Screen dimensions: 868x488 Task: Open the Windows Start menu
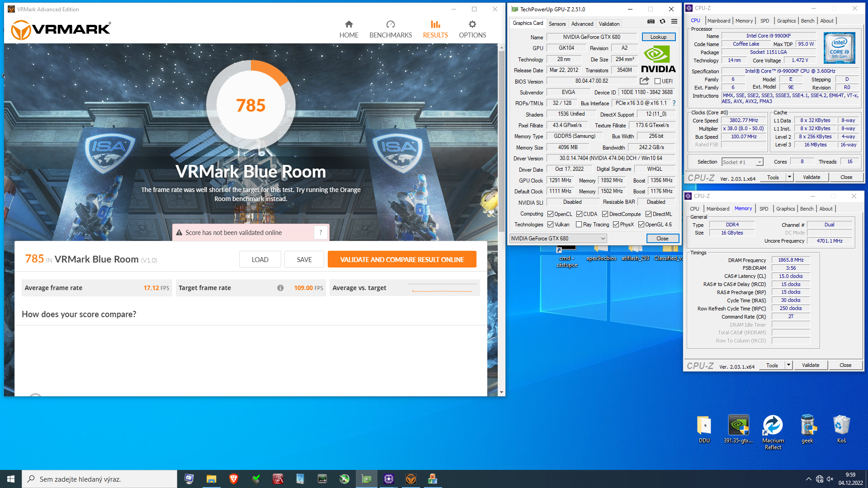[x=11, y=479]
